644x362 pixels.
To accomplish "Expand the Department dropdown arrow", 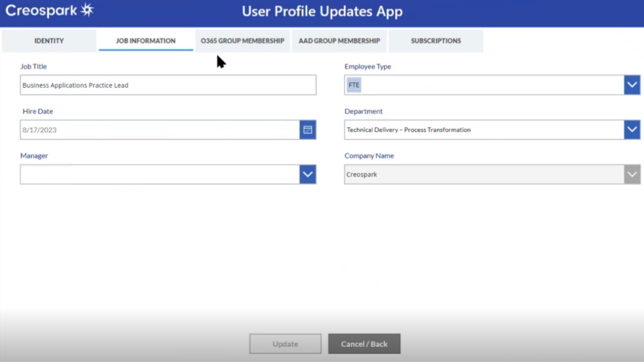I will [632, 130].
